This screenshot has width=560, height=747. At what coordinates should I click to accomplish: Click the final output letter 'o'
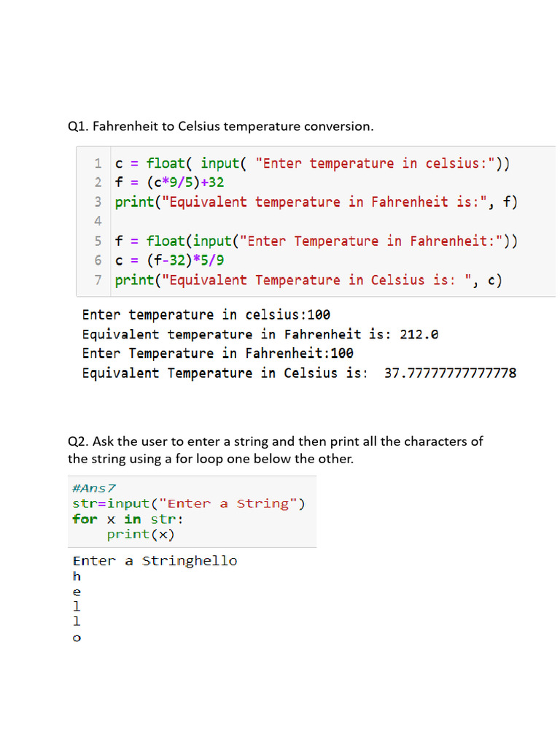[x=77, y=638]
